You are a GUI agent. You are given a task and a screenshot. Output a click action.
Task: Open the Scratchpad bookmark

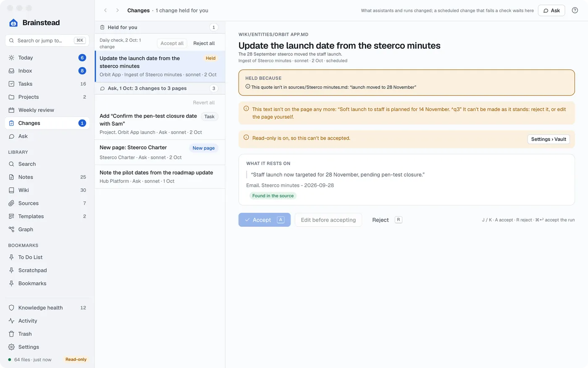47,270
